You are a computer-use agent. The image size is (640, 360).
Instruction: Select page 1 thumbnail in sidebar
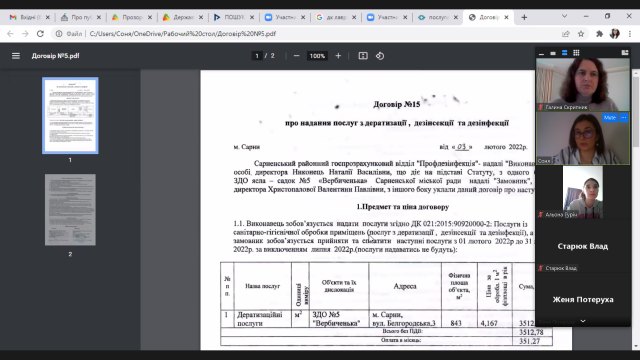click(70, 116)
